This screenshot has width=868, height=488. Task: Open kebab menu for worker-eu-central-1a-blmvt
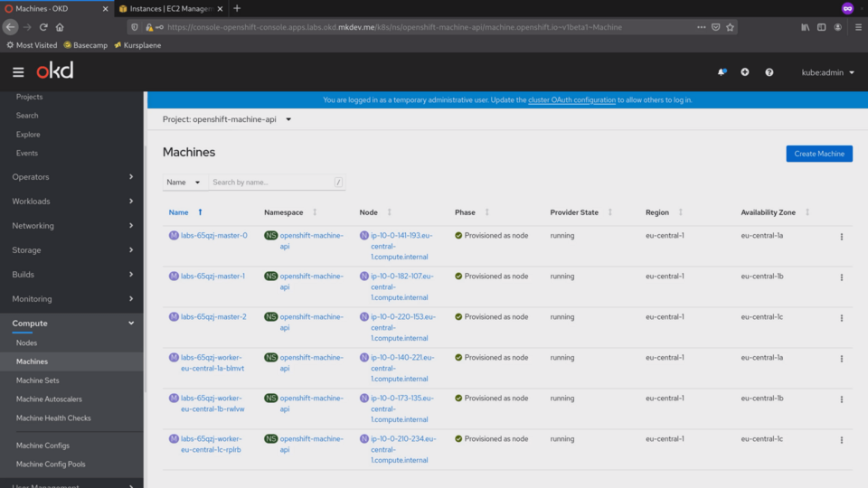click(842, 359)
